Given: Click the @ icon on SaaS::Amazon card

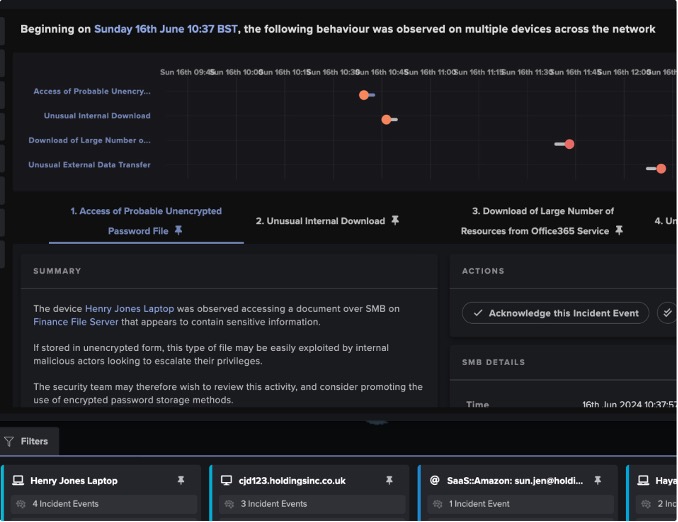Looking at the screenshot, I should (435, 481).
